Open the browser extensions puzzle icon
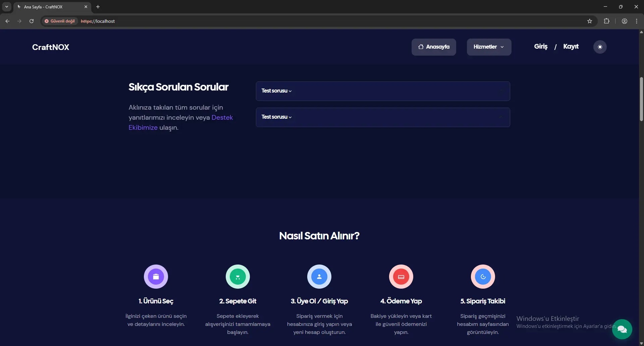Image resolution: width=644 pixels, height=346 pixels. click(x=606, y=21)
